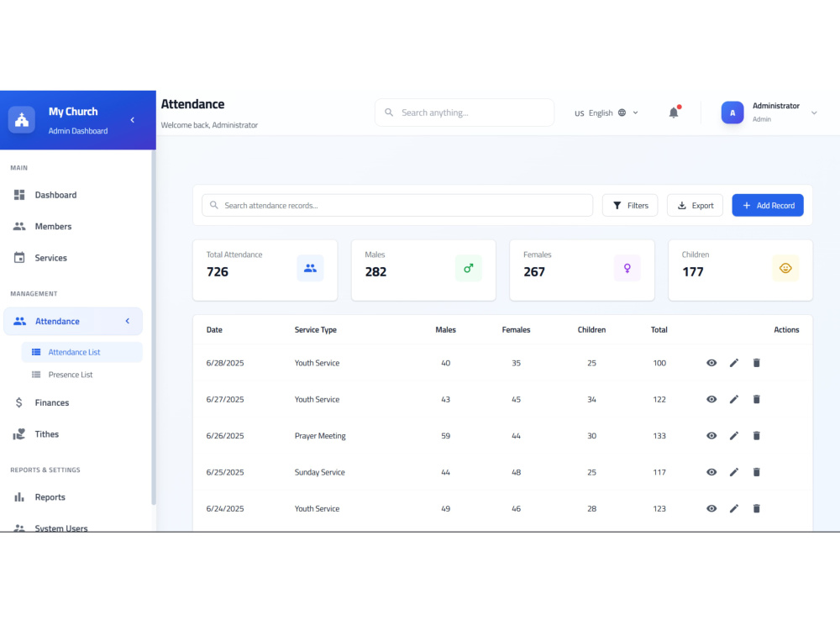
Task: View the 6/26/2025 Prayer Meeting record
Action: (x=711, y=435)
